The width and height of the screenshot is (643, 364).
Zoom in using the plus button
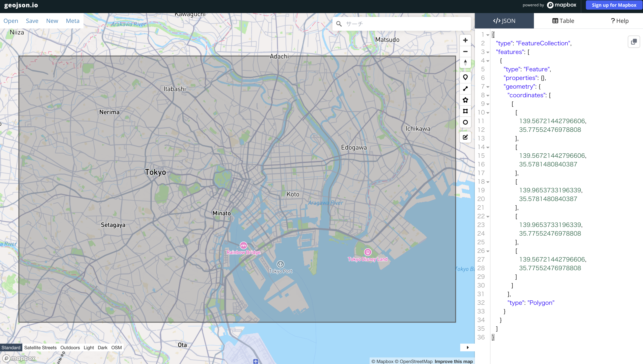click(465, 40)
